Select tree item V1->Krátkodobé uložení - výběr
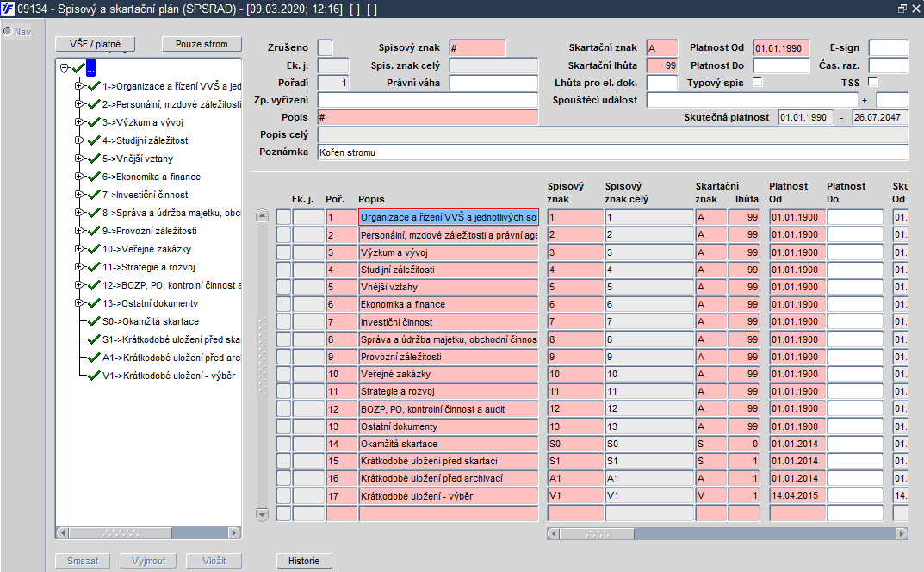 click(x=169, y=376)
